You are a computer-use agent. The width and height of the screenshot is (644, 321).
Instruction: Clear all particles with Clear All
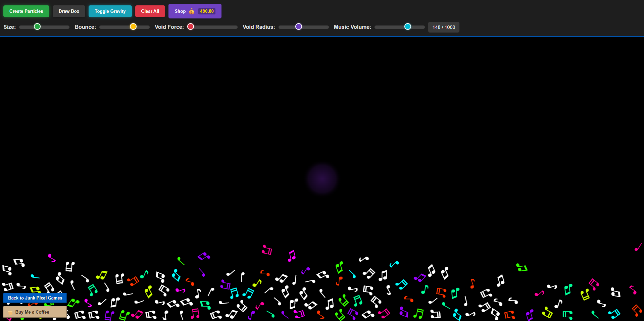point(150,11)
